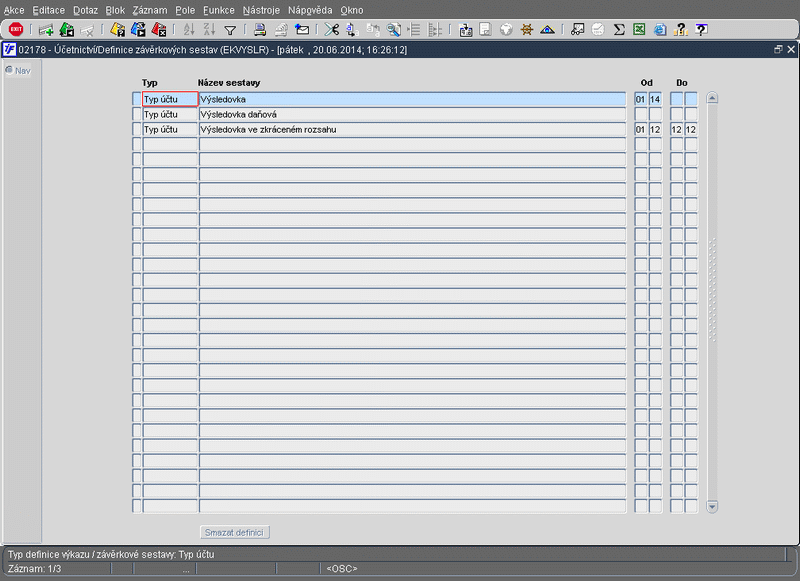Viewport: 800px width, 581px height.
Task: Click the green save record icon
Action: tap(67, 30)
